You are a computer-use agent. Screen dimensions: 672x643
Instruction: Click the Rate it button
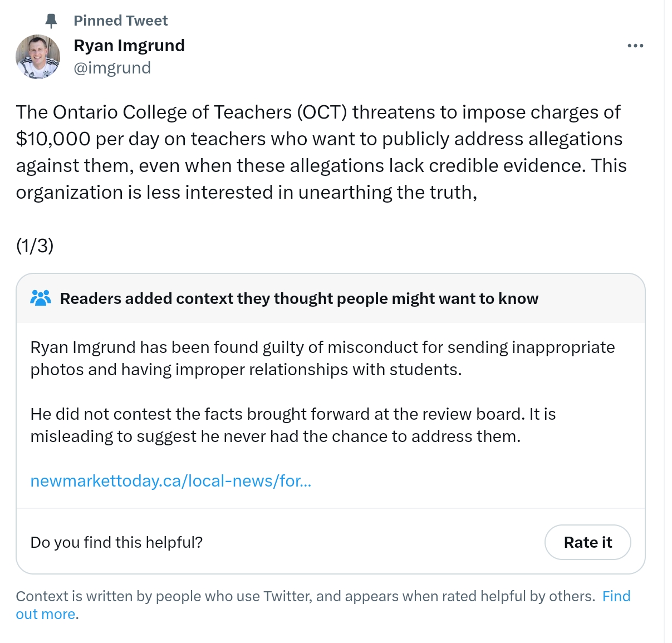587,542
